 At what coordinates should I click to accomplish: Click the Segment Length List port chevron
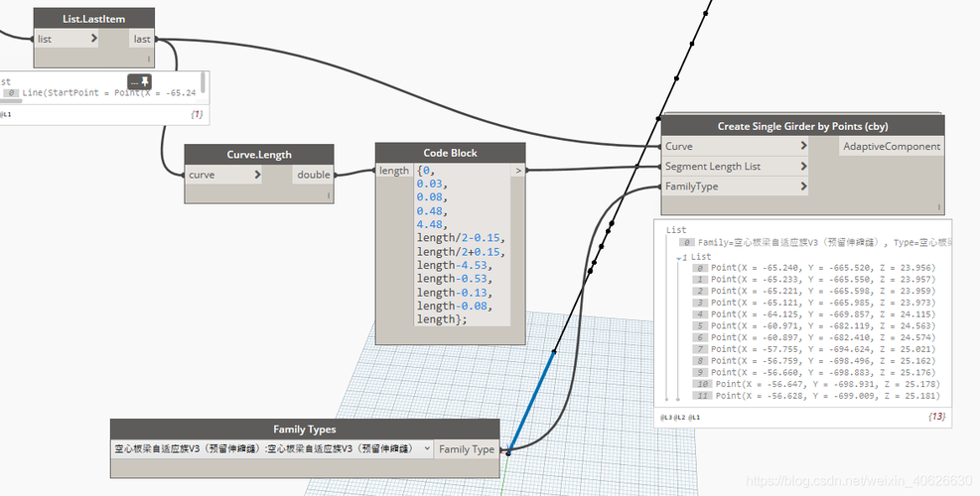tap(802, 167)
